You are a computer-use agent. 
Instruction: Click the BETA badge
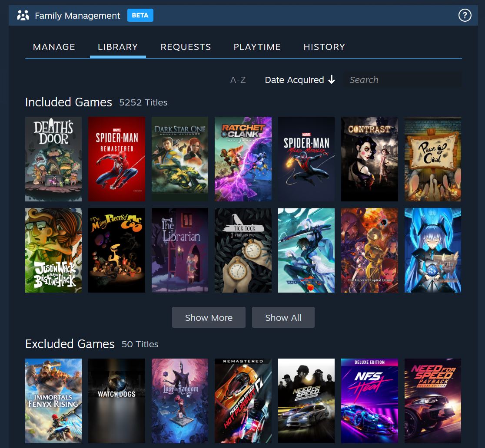click(x=140, y=15)
